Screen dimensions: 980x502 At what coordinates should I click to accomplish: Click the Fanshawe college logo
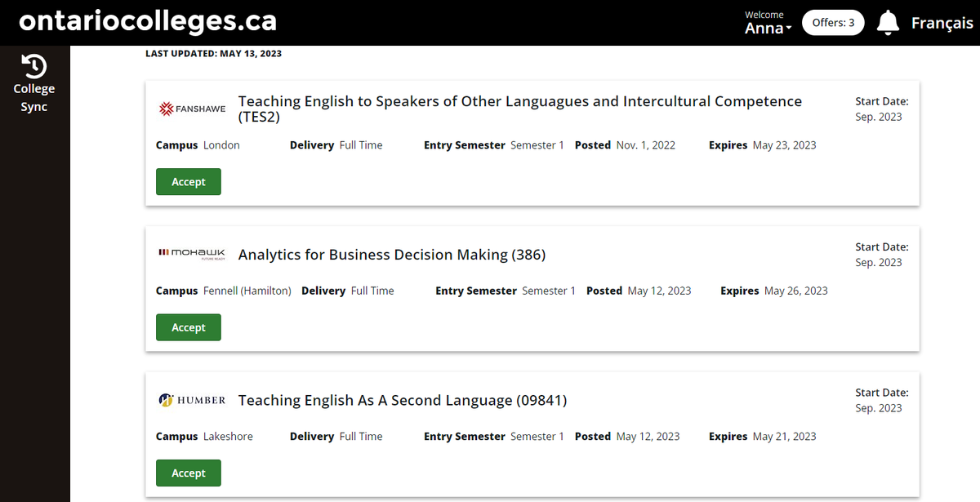[192, 109]
